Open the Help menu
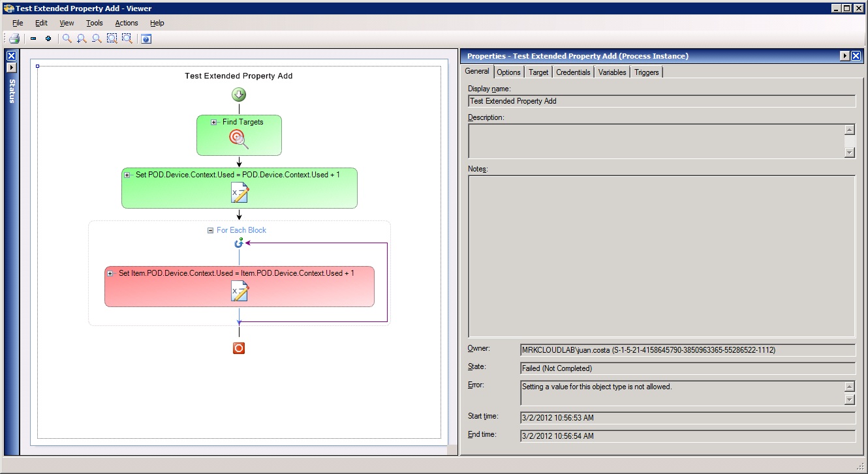868x474 pixels. [x=157, y=23]
